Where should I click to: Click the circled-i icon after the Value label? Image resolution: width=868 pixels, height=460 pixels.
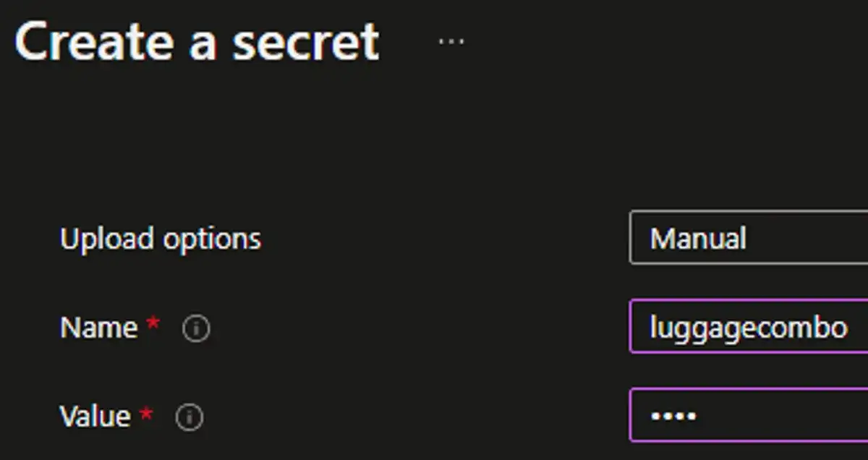coord(190,417)
